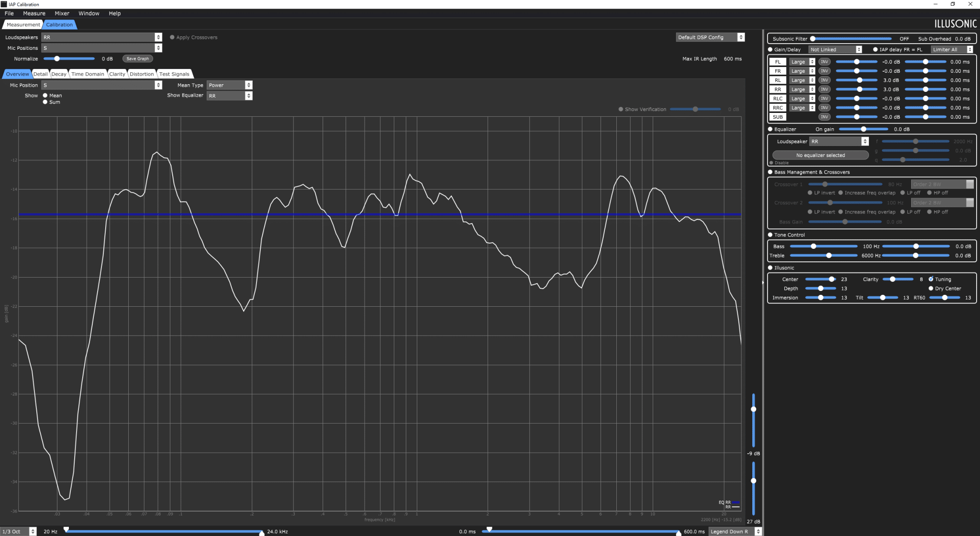Switch to Time Domain tab

(88, 74)
